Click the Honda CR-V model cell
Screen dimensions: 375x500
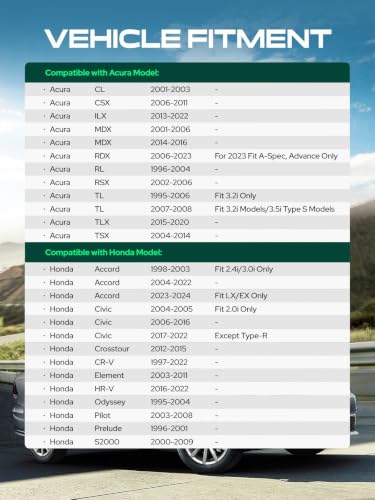pos(104,362)
